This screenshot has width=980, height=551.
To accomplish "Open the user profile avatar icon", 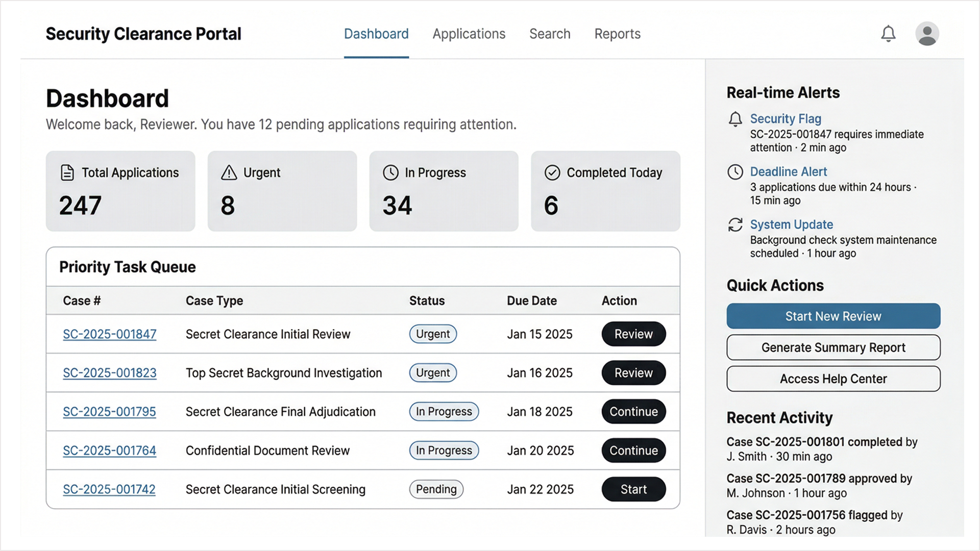I will [x=927, y=34].
